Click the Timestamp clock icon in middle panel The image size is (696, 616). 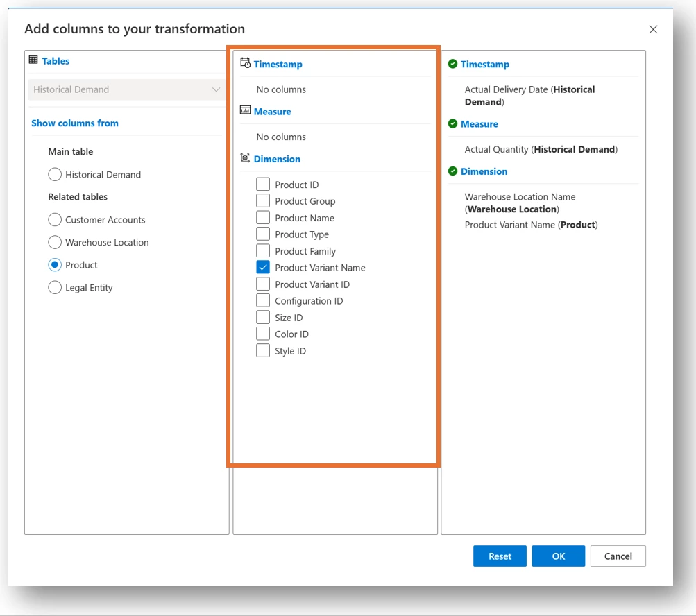point(244,62)
